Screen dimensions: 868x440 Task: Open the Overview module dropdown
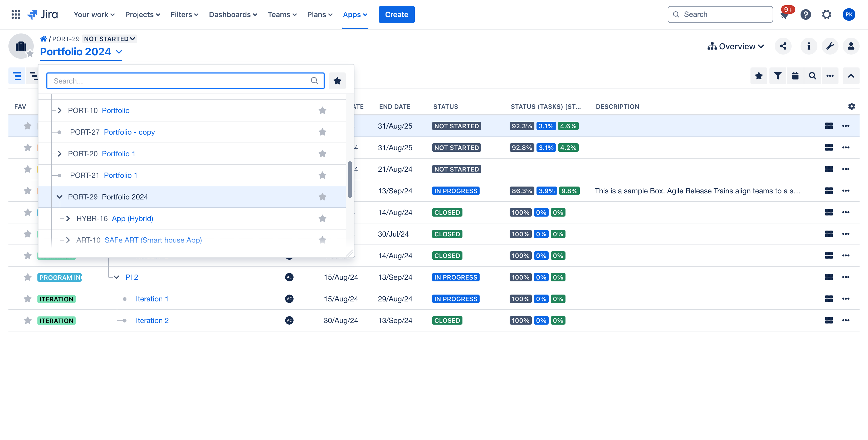(735, 46)
